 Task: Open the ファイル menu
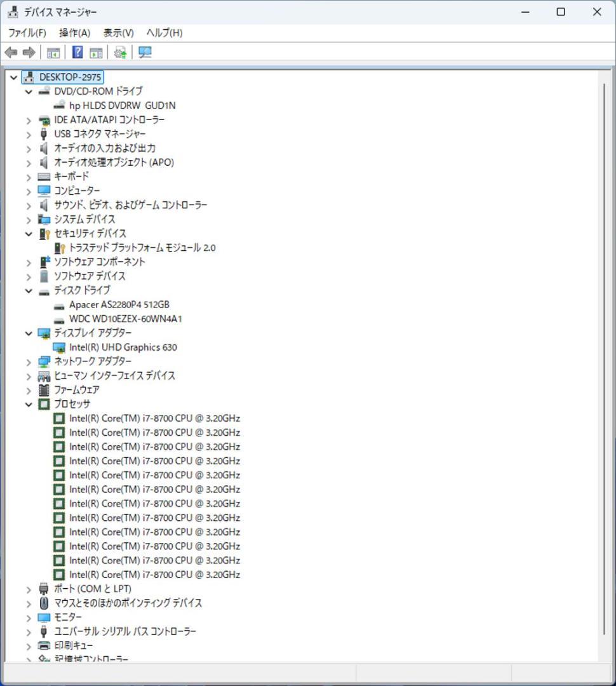27,32
